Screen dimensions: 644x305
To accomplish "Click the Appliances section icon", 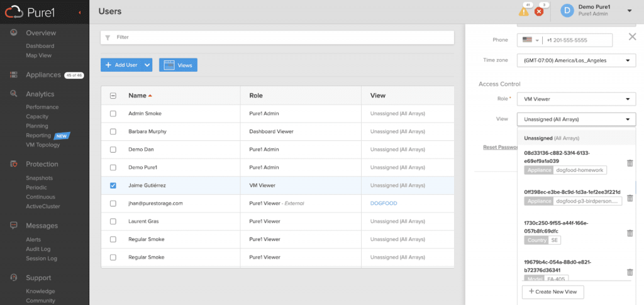I will click(14, 75).
